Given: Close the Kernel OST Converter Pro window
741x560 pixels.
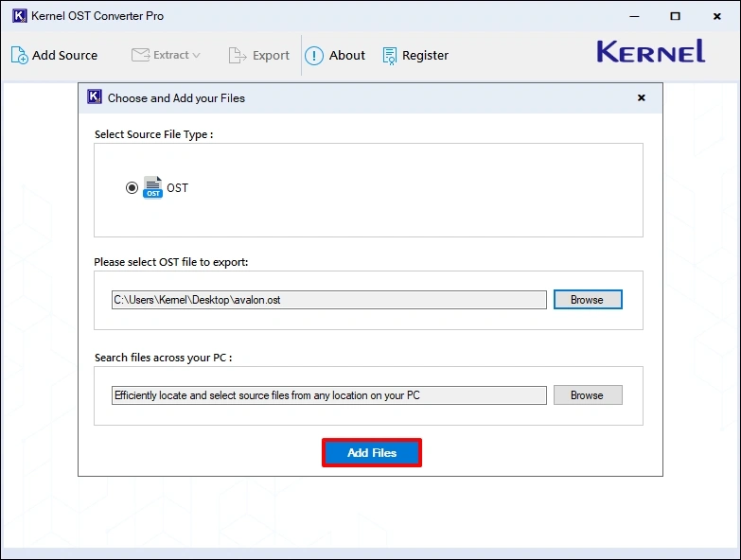Looking at the screenshot, I should (717, 16).
